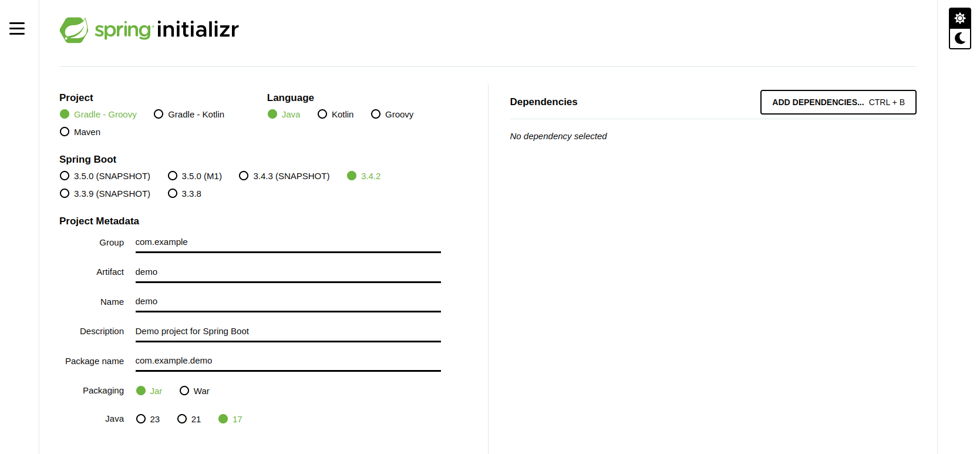Switch to dark theme moon icon
The height and width of the screenshot is (454, 980).
pos(960,39)
